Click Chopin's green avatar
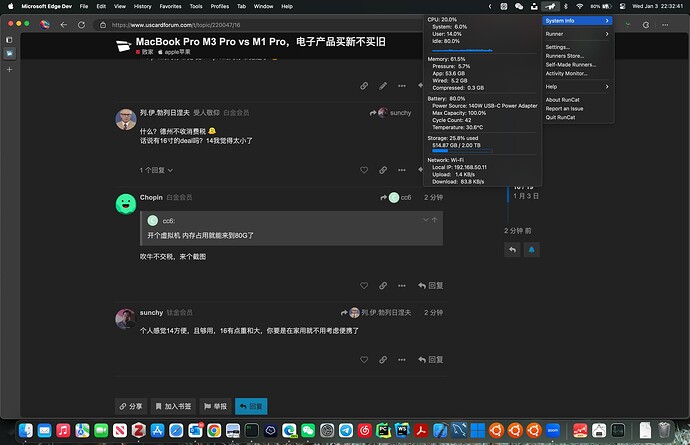The height and width of the screenshot is (445, 690). click(126, 204)
